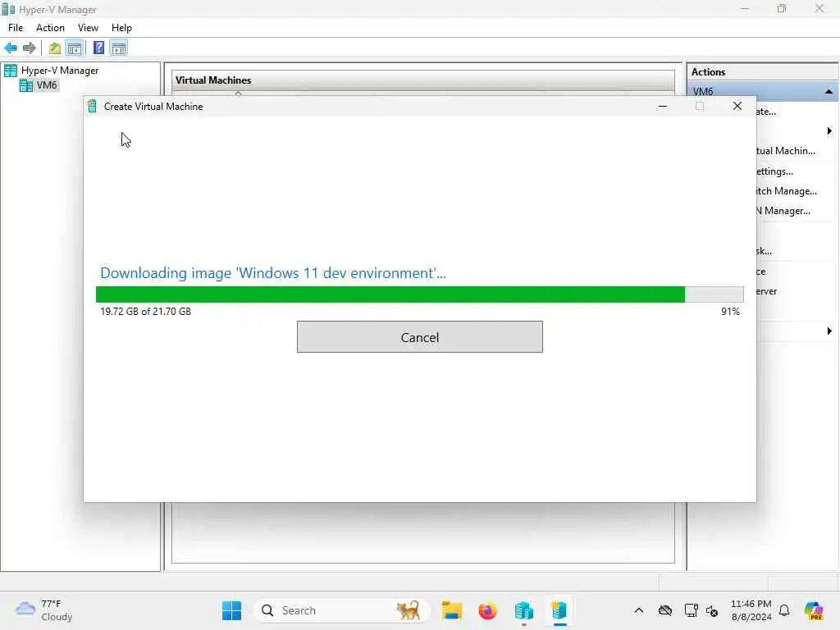The height and width of the screenshot is (630, 840).
Task: Open the clock showing 11:46 PM
Action: coord(751,610)
